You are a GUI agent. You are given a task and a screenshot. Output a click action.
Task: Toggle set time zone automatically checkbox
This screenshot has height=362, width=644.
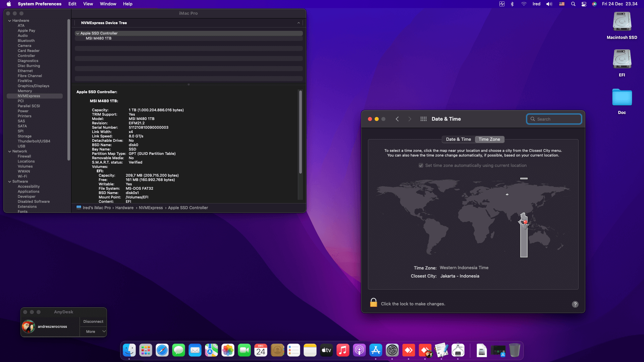click(x=421, y=166)
